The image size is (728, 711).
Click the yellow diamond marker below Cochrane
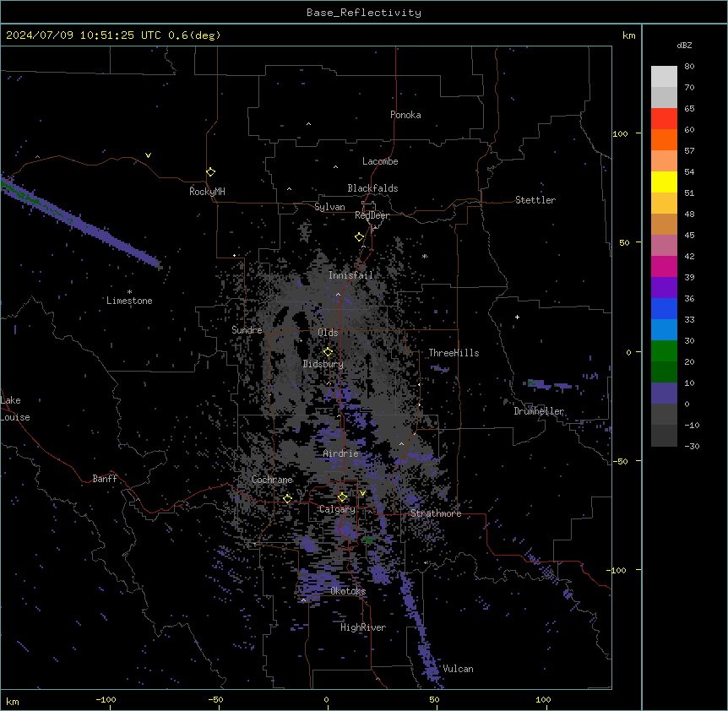click(287, 499)
